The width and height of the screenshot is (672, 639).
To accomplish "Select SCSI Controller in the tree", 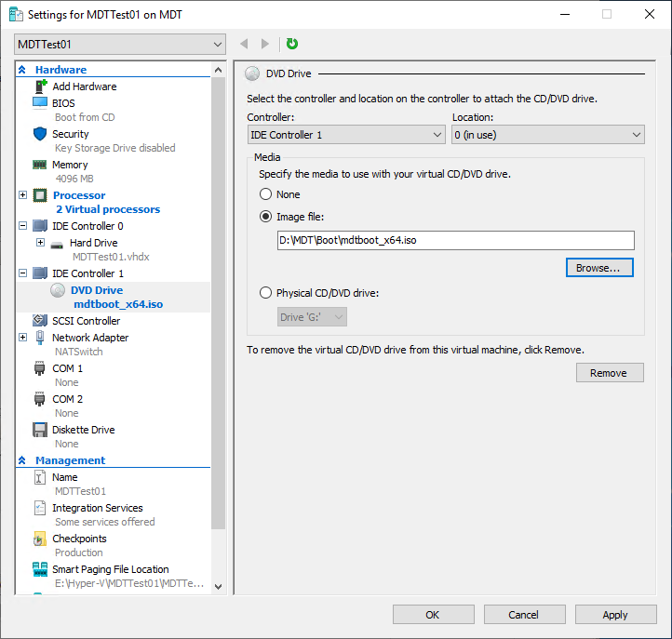I will [x=87, y=321].
